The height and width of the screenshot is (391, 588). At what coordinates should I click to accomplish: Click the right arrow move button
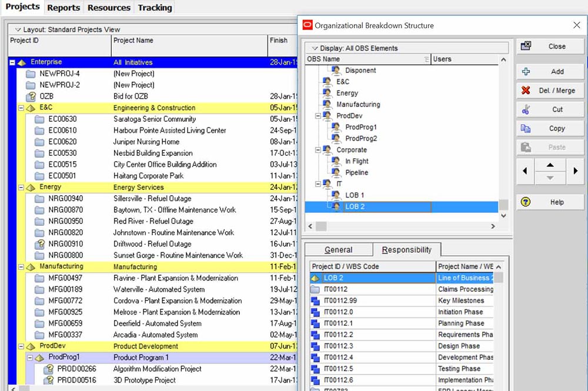pyautogui.click(x=575, y=171)
